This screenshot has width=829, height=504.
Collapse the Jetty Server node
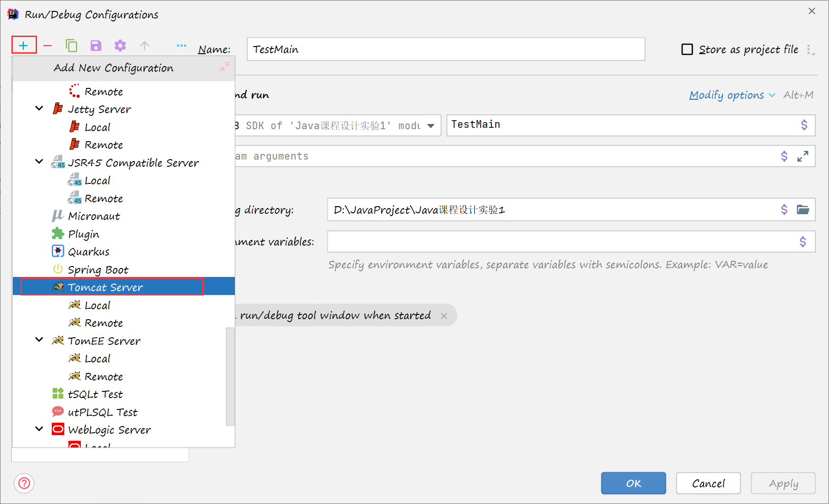pos(39,109)
